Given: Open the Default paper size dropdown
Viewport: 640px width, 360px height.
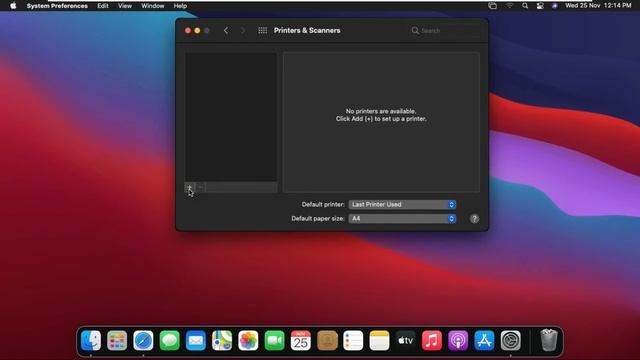Looking at the screenshot, I should (402, 219).
